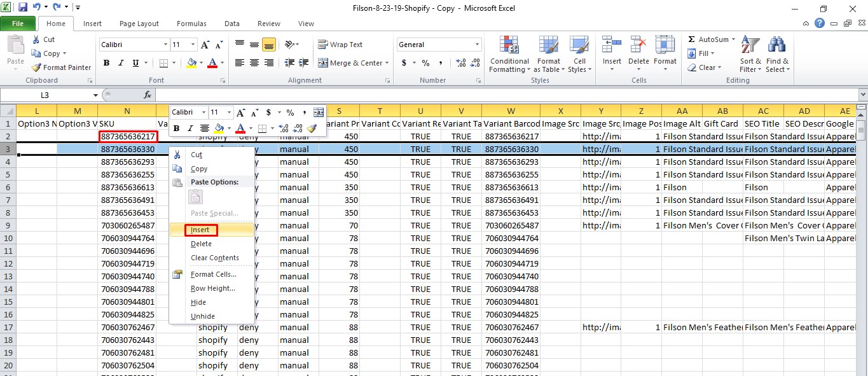The image size is (868, 376).
Task: Click the Insert Function fx icon
Action: tap(148, 95)
